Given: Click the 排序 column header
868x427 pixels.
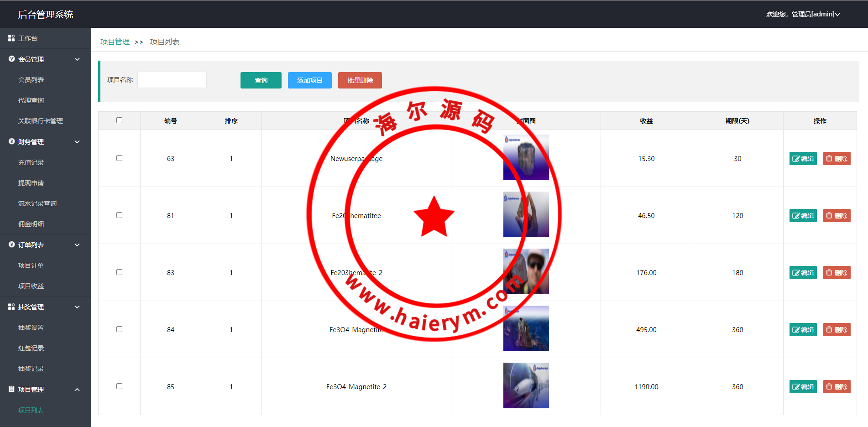Looking at the screenshot, I should 231,121.
